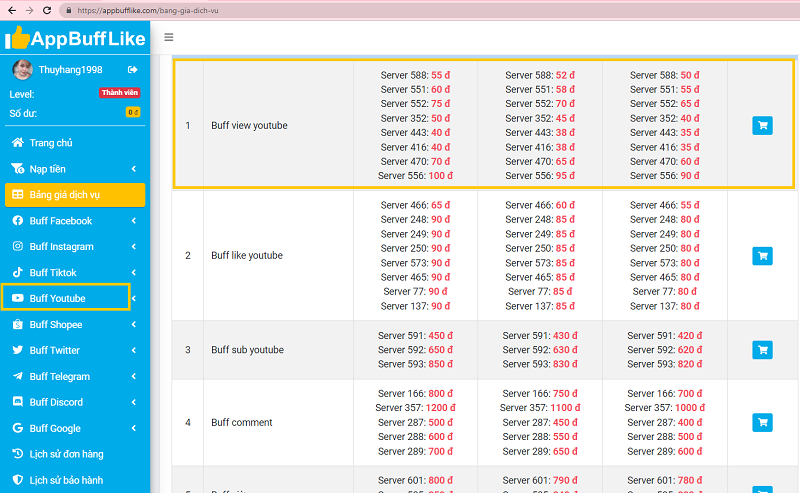
Task: Open Buff Tiktok menu
Action: pyautogui.click(x=75, y=273)
